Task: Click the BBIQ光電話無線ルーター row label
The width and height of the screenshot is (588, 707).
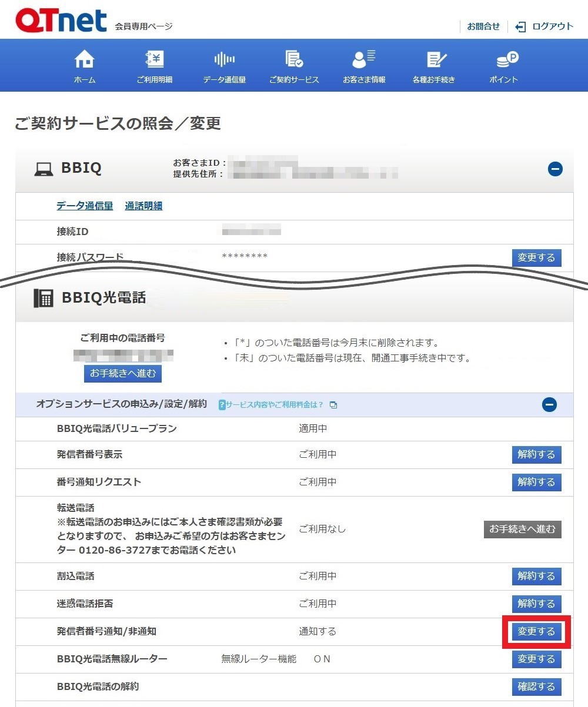Action: click(112, 659)
